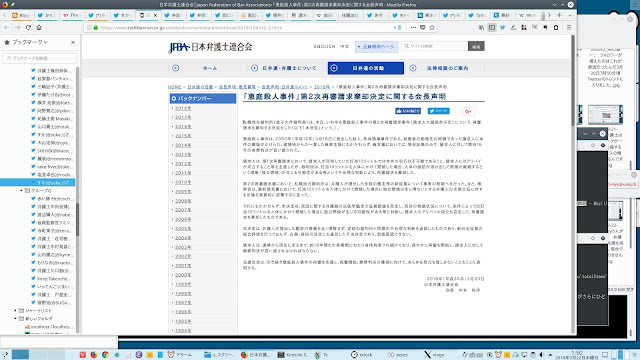The width and height of the screenshot is (640, 360).
Task: Click the HOME breadcrumb link
Action: coord(175,87)
